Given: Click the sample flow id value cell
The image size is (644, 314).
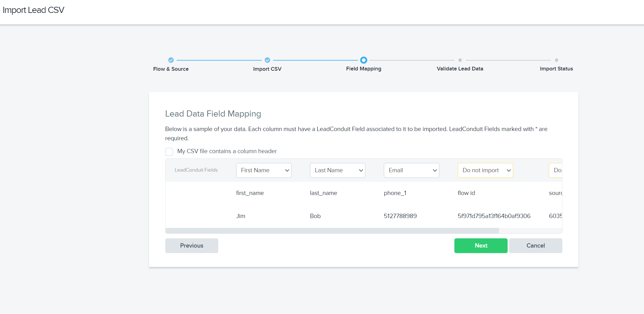Looking at the screenshot, I should click(x=494, y=216).
